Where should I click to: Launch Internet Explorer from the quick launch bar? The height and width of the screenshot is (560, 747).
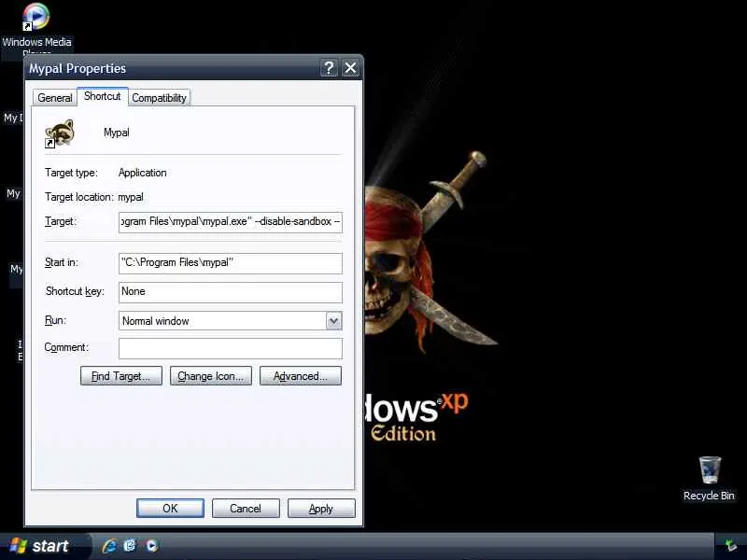click(x=109, y=546)
